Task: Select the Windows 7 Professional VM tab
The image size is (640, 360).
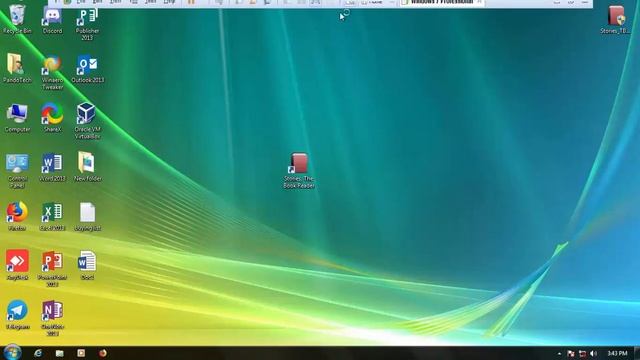Action: (442, 2)
